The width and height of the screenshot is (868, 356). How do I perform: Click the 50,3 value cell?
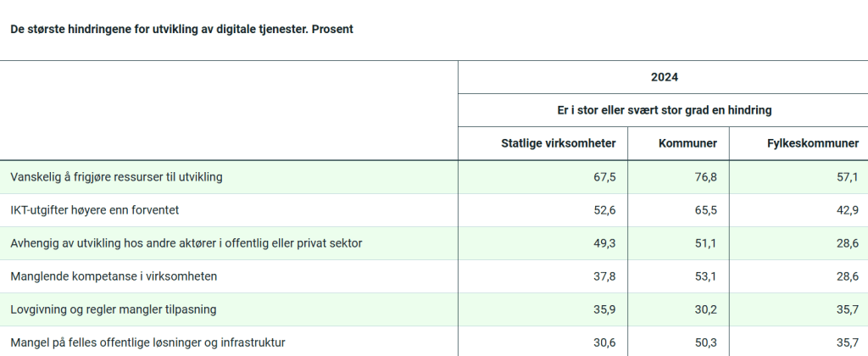[707, 342]
